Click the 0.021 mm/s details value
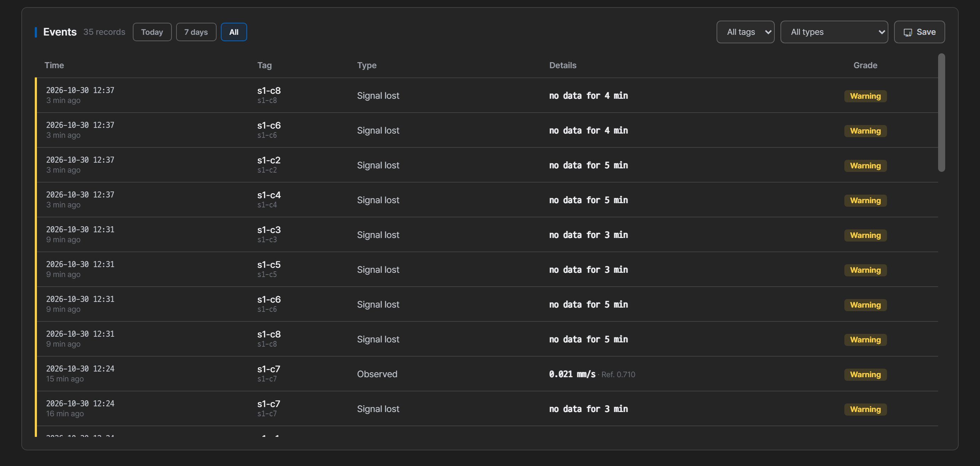Screen dimensions: 980x466 click(x=572, y=374)
